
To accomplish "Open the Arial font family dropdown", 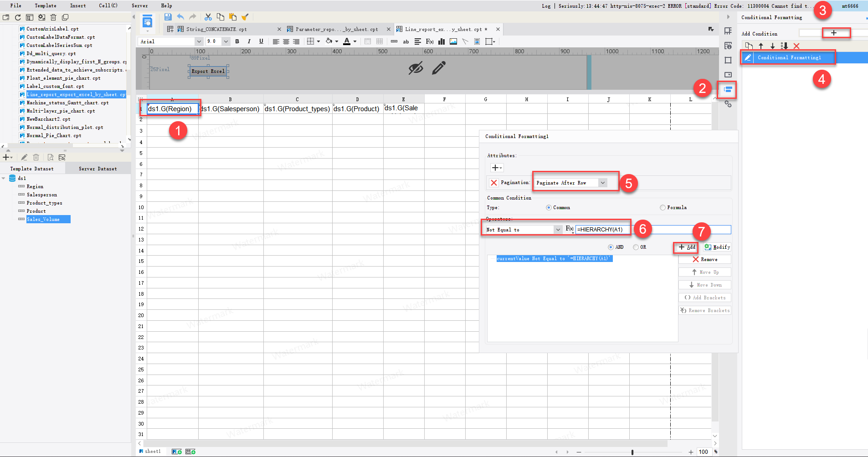I will tap(199, 41).
